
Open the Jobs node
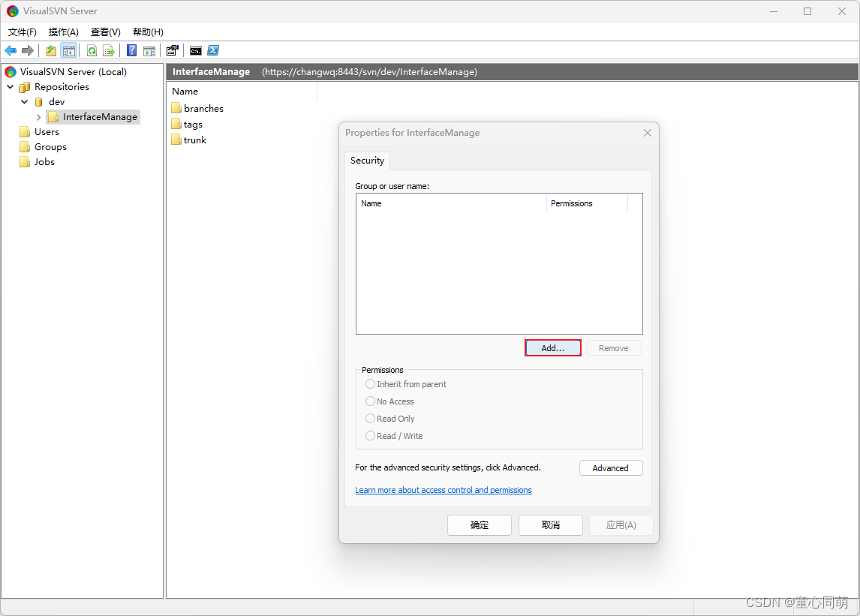coord(44,162)
